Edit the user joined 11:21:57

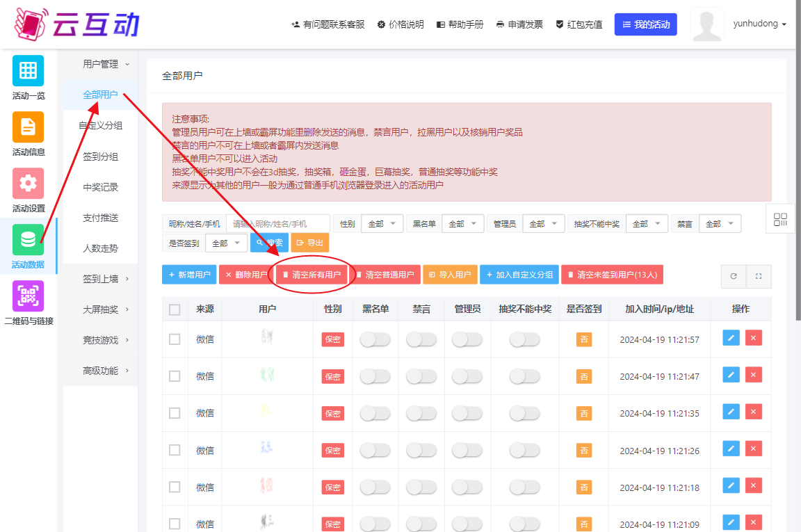tap(731, 338)
